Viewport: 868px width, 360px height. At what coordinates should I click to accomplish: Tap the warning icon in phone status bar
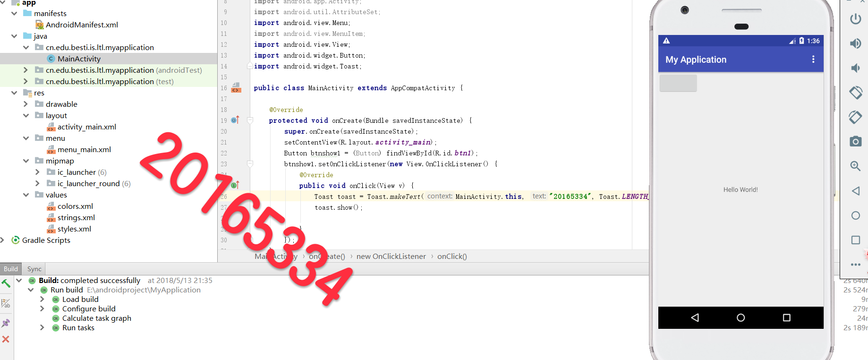[666, 41]
